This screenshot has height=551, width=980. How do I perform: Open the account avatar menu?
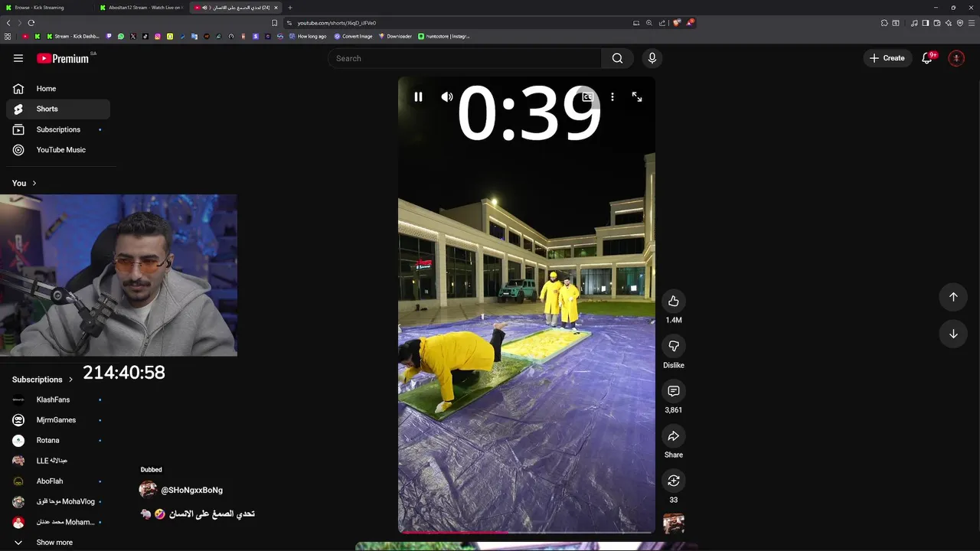[x=956, y=58]
